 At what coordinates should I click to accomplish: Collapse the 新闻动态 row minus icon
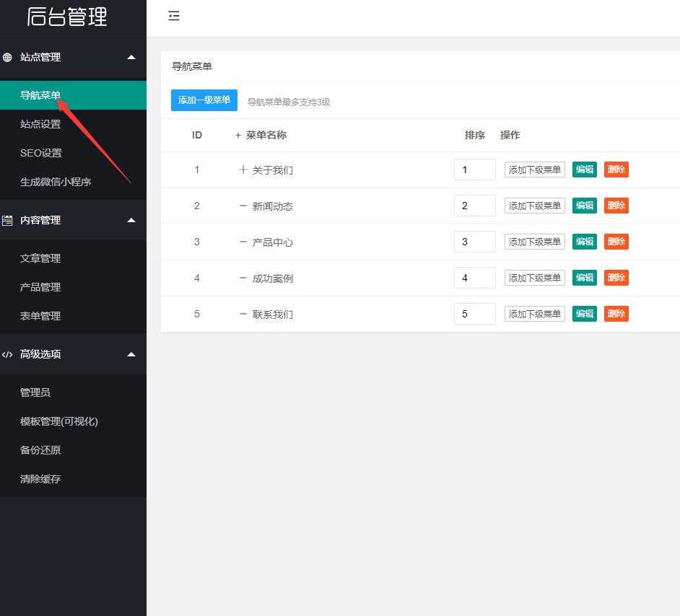[x=243, y=206]
